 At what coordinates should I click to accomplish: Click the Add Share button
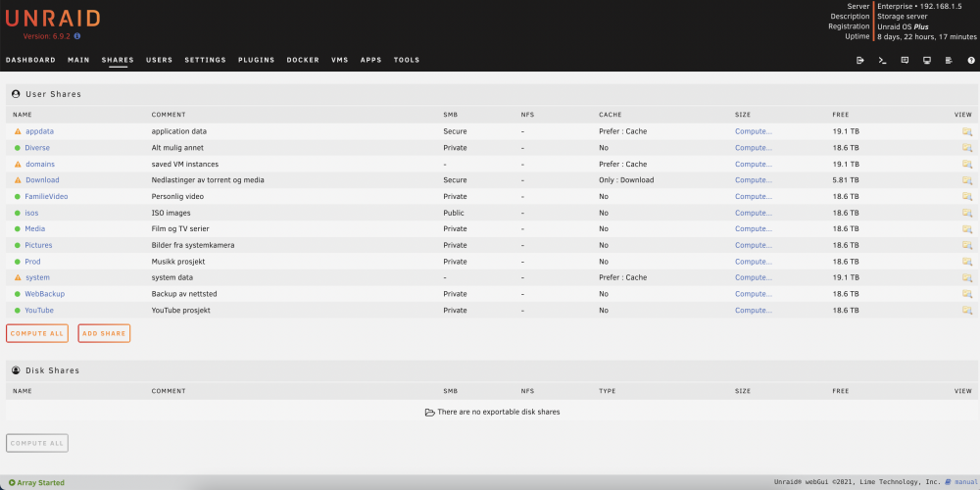pos(104,334)
